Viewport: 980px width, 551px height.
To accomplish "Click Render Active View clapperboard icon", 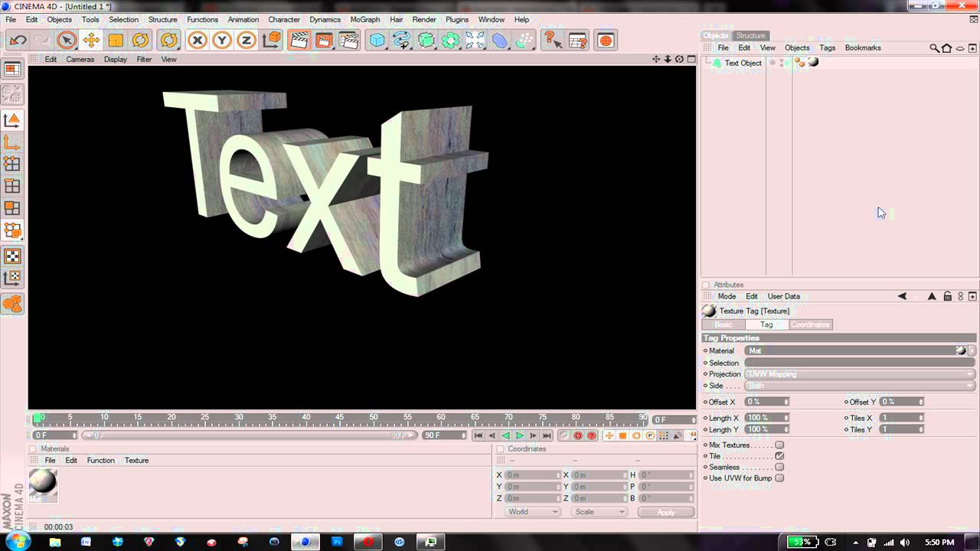I will point(299,41).
